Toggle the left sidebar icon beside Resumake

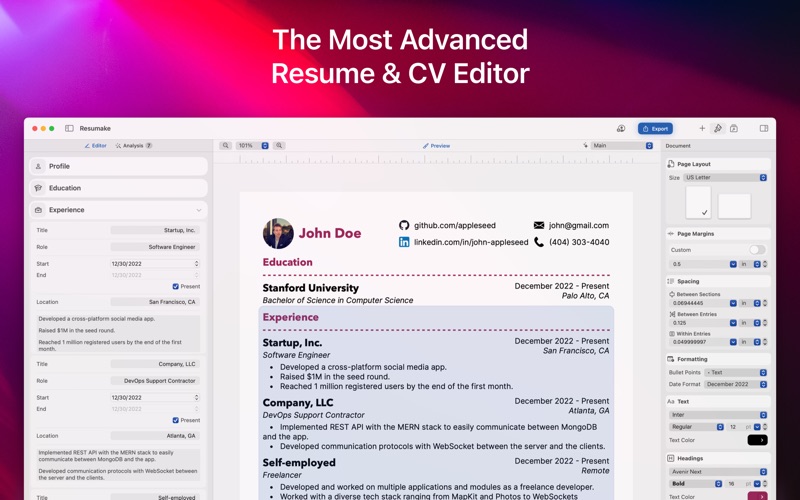(69, 129)
